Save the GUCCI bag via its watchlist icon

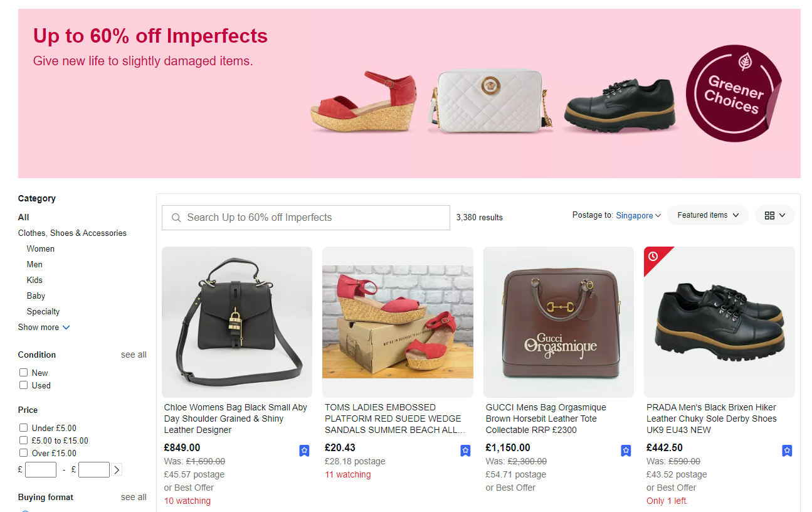[626, 451]
